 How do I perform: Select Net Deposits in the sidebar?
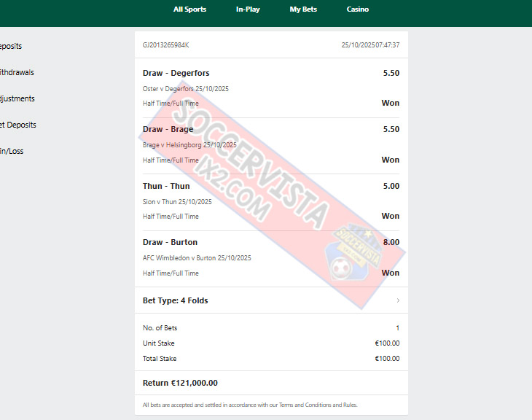click(17, 125)
